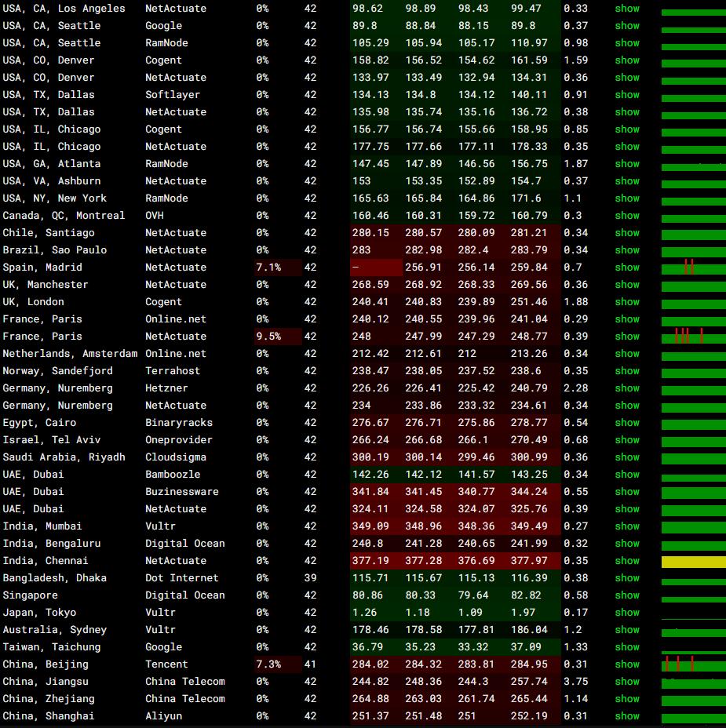Image resolution: width=726 pixels, height=728 pixels.
Task: Click show in Chicago NetActuate row
Action: pos(627,146)
